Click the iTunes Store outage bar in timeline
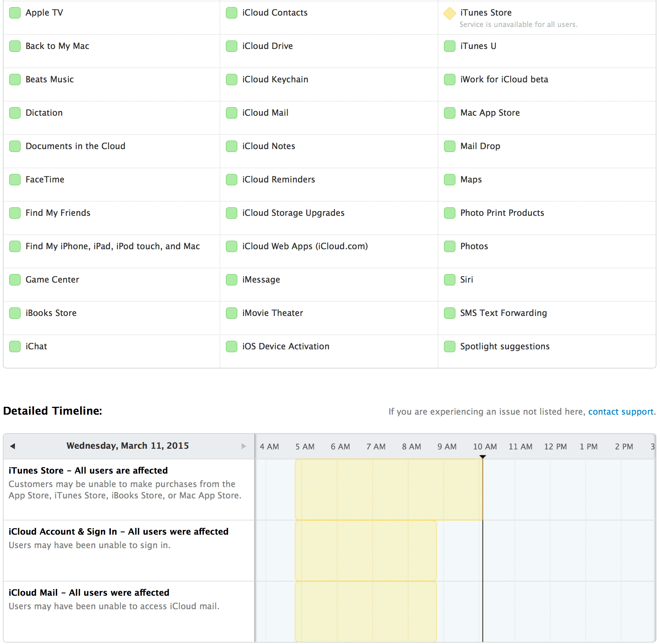This screenshot has width=660, height=644. [389, 490]
